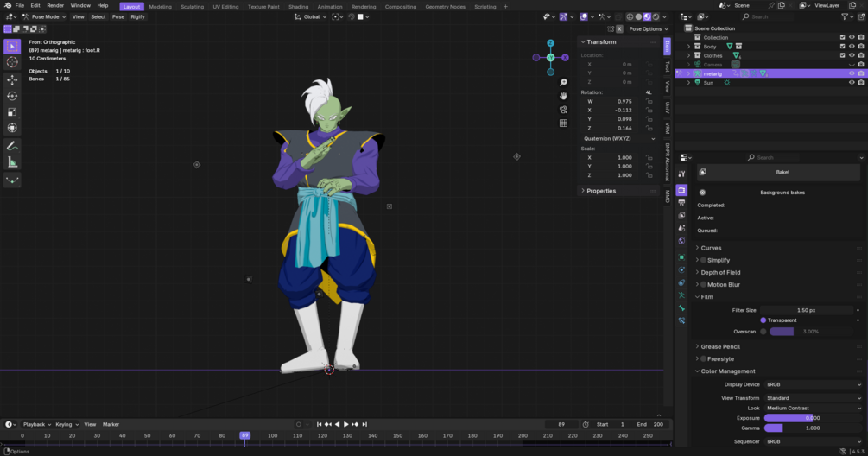
Task: Switch to the Modeling workspace tab
Action: pos(160,7)
